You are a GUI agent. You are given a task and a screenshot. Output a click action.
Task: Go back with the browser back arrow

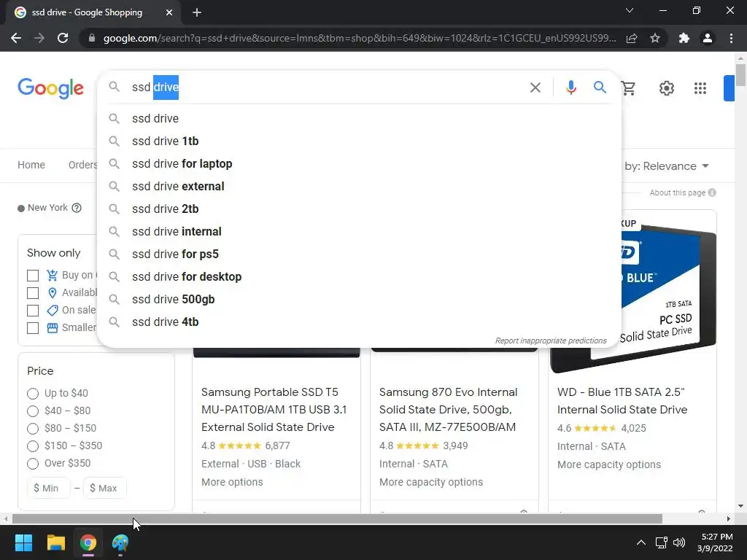[x=16, y=38]
